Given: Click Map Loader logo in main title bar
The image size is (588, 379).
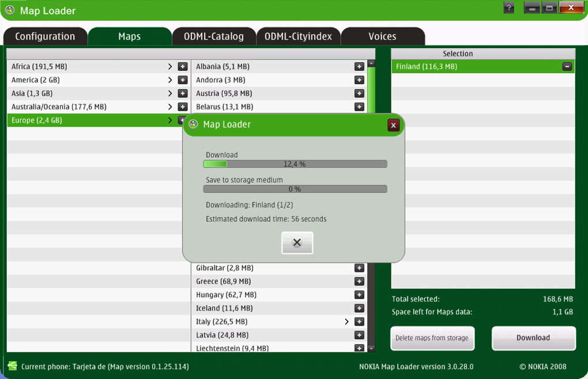Looking at the screenshot, I should [x=10, y=10].
